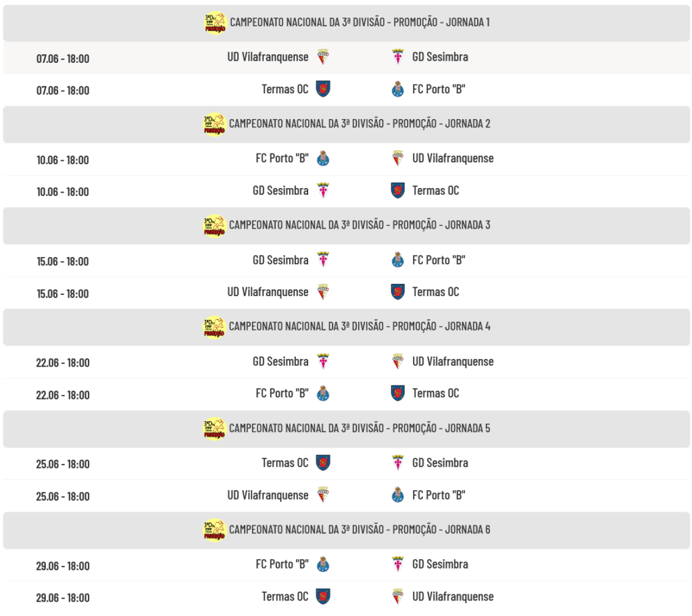
Task: Open Jornada 5 competition header
Action: tap(347, 429)
